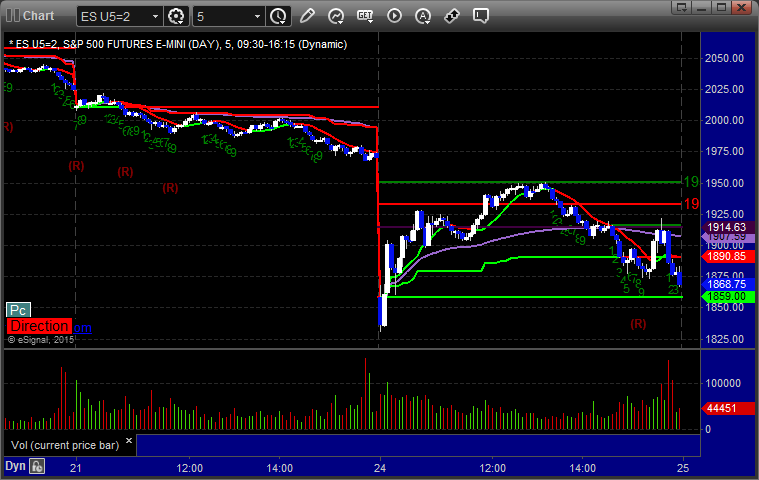
Task: Click the green 1859.00 price marker
Action: (726, 296)
